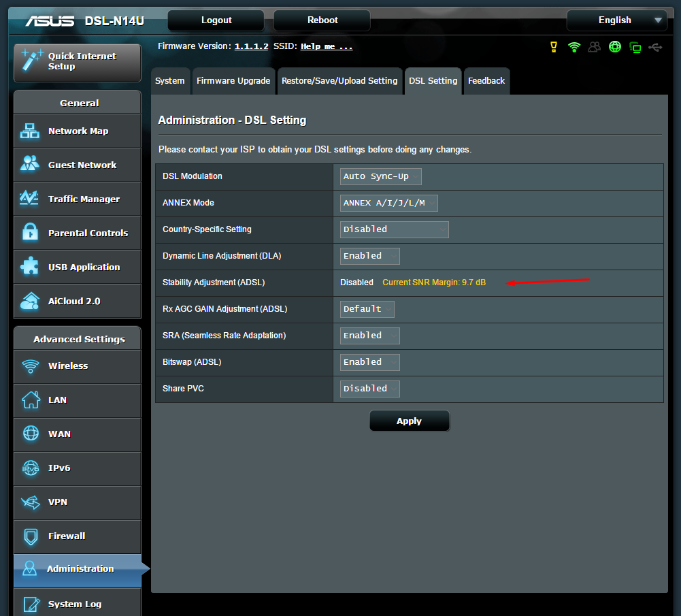Screen dimensions: 681x616
Task: Open Network Map via its icon
Action: [x=29, y=131]
